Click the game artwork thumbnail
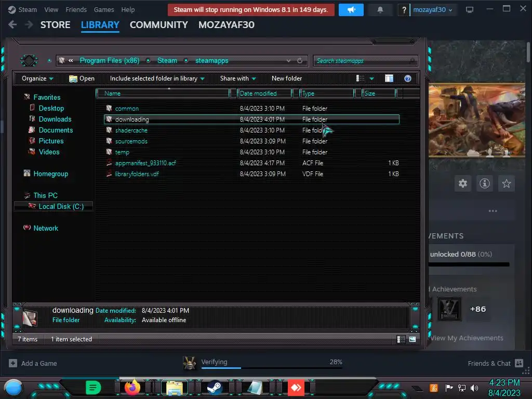Image resolution: width=532 pixels, height=399 pixels. (477, 120)
